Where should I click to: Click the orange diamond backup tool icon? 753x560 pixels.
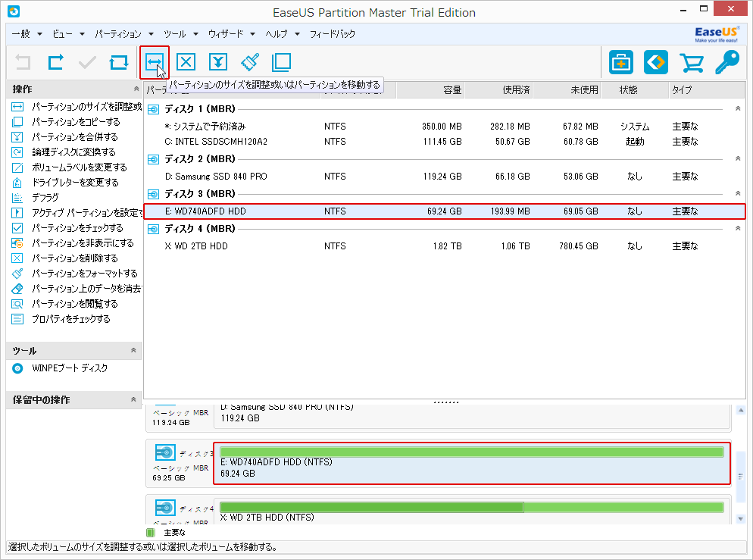[656, 62]
